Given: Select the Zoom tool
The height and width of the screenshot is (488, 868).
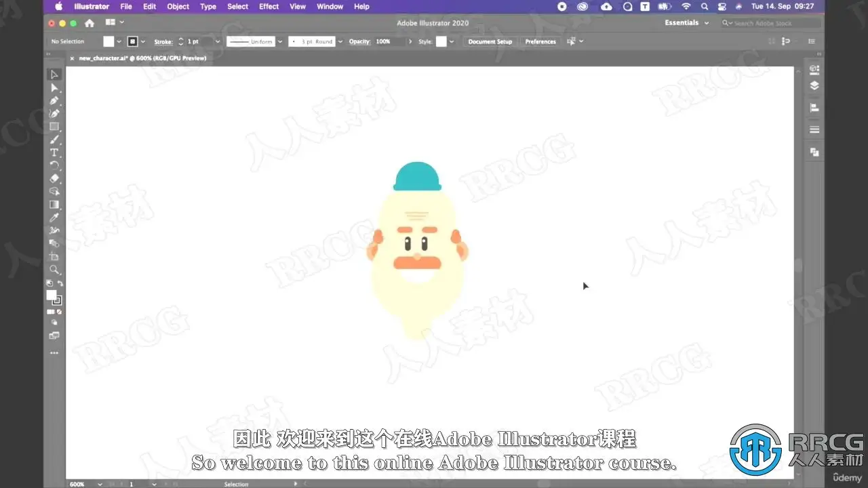Looking at the screenshot, I should pyautogui.click(x=54, y=270).
